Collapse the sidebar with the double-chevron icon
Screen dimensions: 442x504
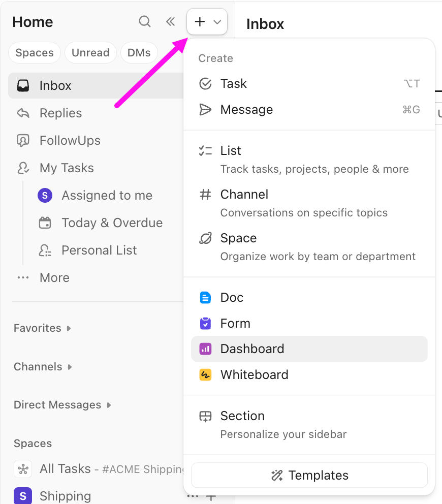coord(170,21)
